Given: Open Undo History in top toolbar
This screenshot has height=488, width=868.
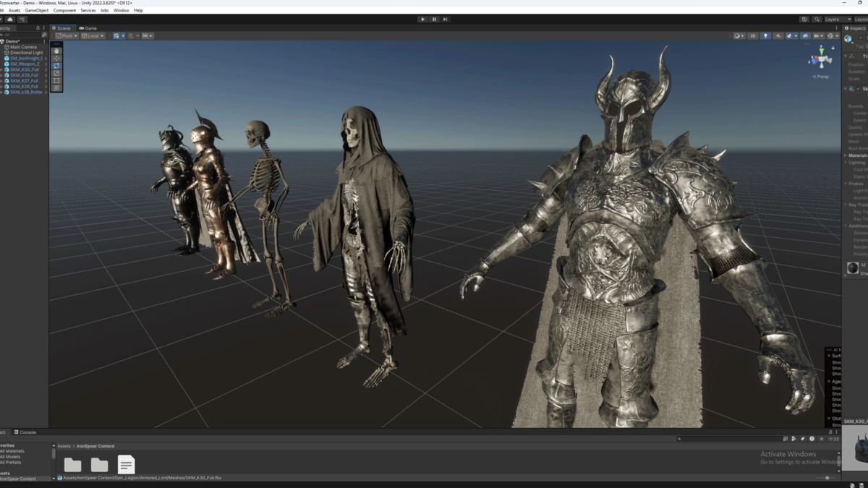Looking at the screenshot, I should click(804, 20).
